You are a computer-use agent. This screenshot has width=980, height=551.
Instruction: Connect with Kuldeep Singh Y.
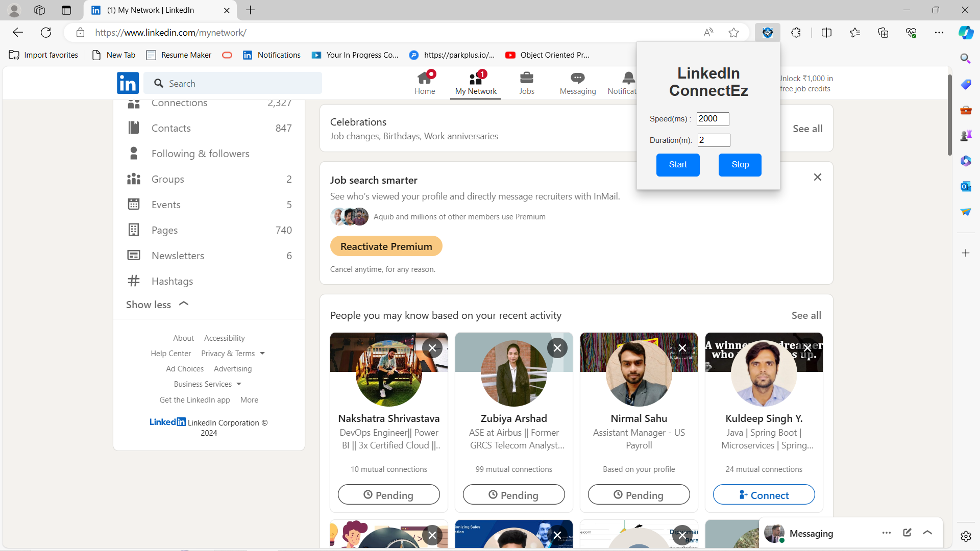point(764,495)
